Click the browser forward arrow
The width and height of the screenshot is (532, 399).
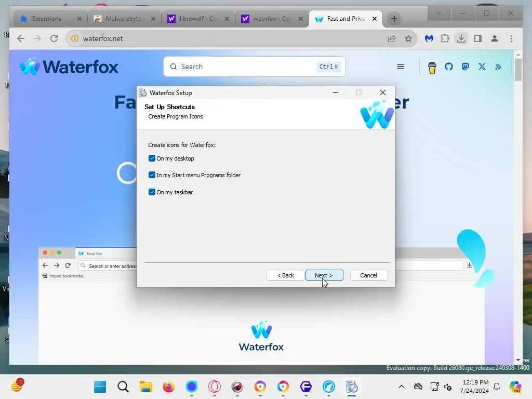click(x=37, y=38)
